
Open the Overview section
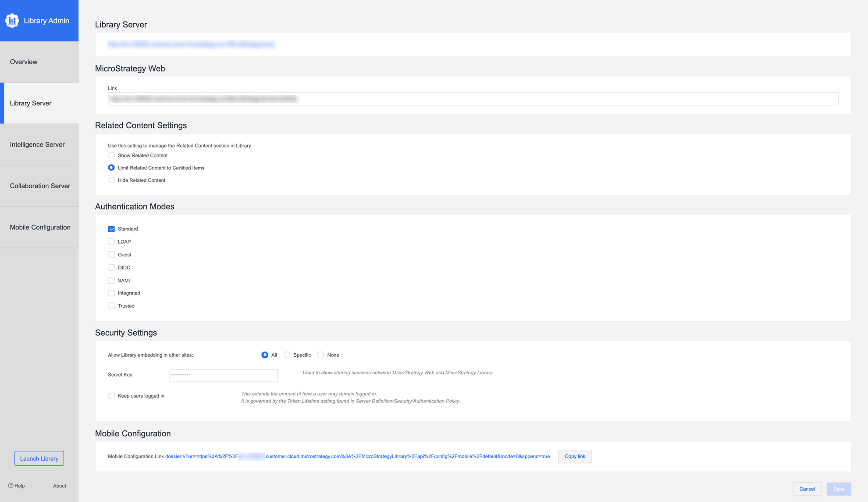coord(24,62)
